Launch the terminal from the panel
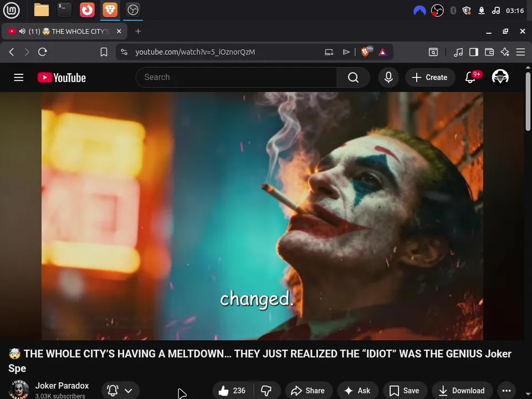532x399 pixels. coord(64,10)
